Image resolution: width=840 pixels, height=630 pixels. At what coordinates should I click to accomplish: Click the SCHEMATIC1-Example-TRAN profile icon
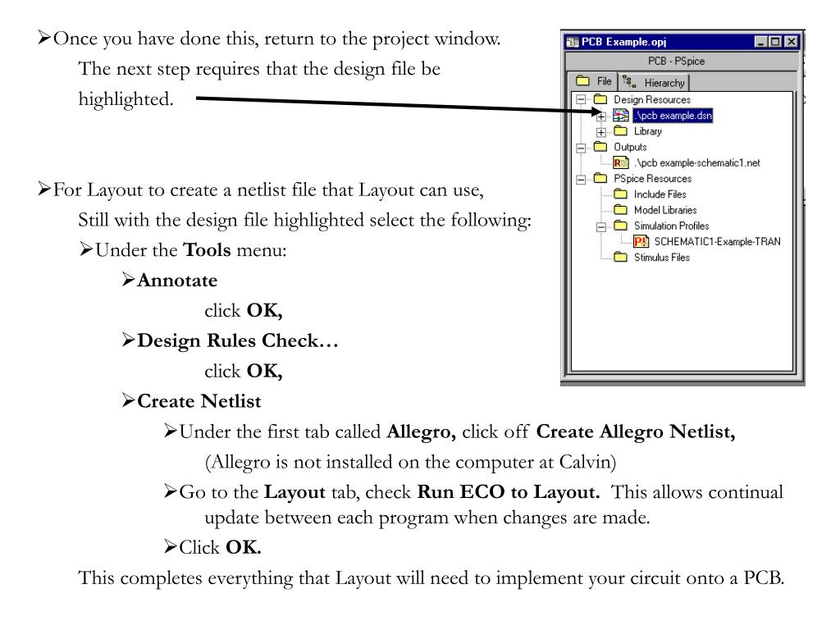(x=641, y=242)
